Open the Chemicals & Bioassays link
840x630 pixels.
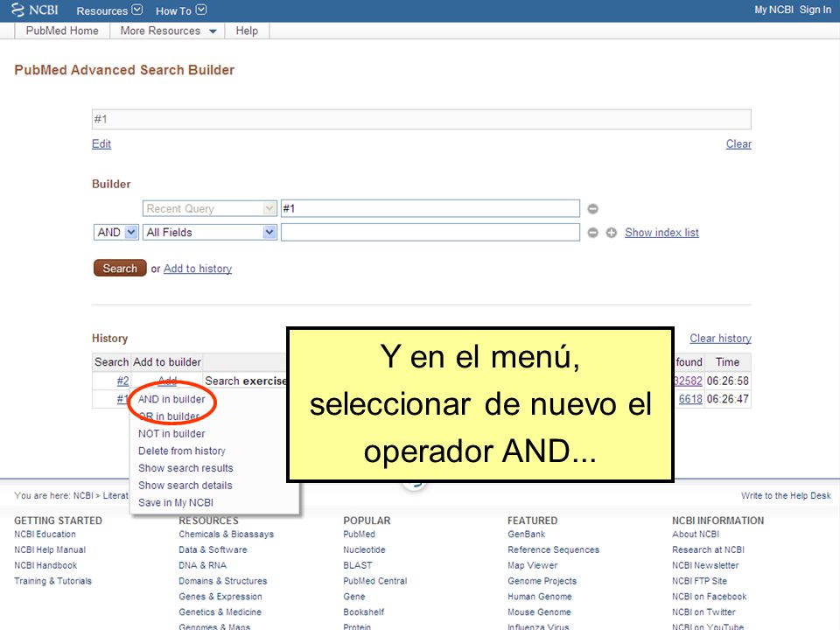(x=226, y=534)
